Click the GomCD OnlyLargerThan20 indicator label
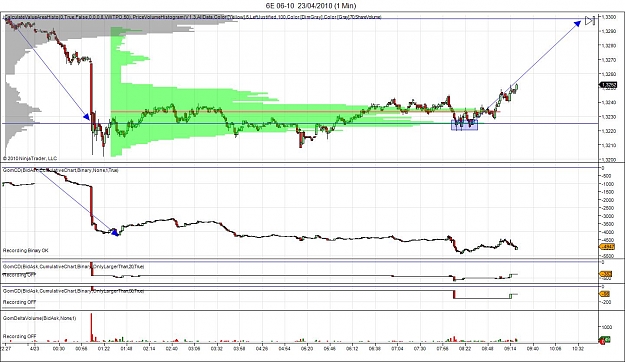 73,266
